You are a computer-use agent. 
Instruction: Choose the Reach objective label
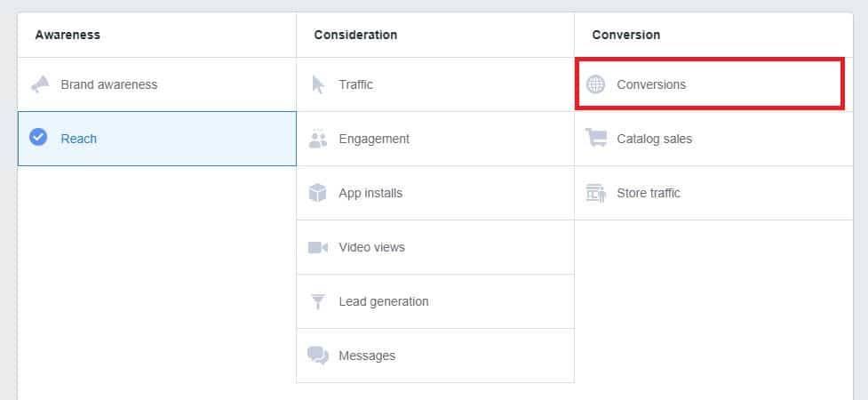[79, 139]
